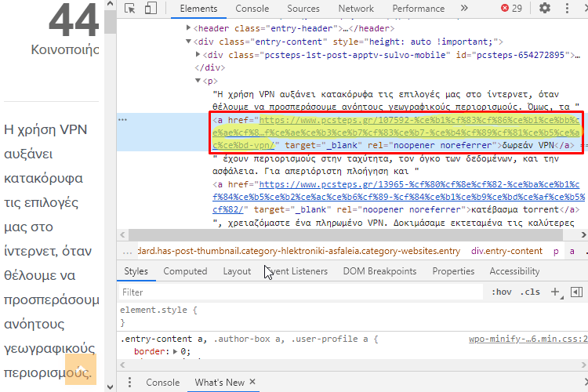Select div.entry-content in breadcrumb
The width and height of the screenshot is (588, 392).
(506, 251)
